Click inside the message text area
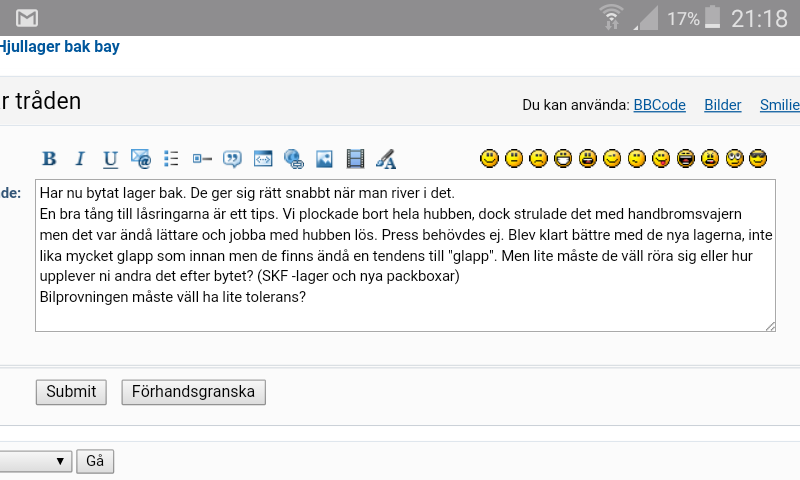 tap(405, 255)
